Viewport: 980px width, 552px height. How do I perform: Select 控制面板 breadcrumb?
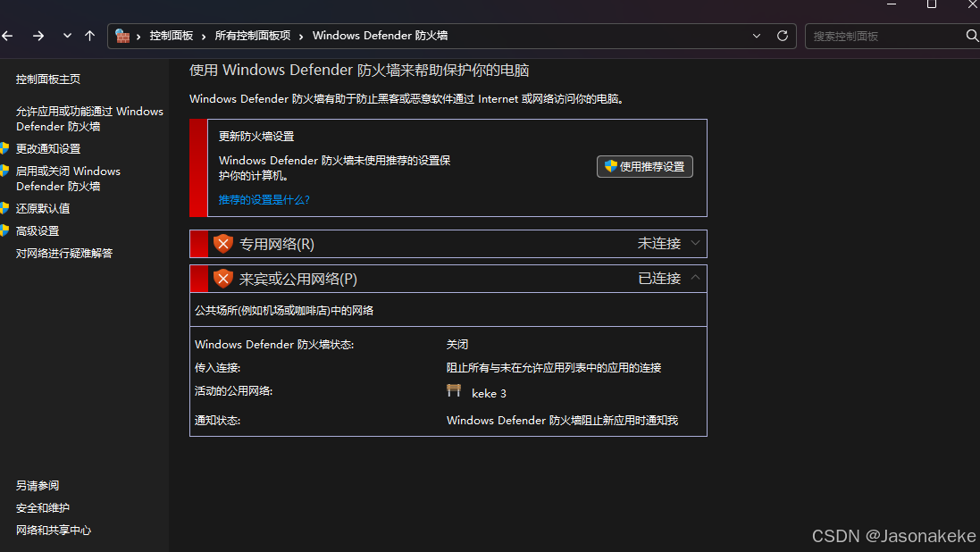[x=172, y=36]
